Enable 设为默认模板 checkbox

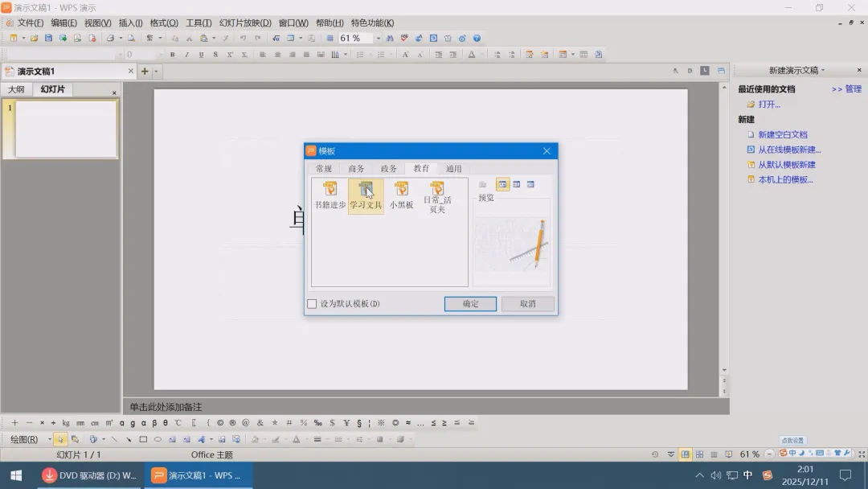[x=312, y=303]
